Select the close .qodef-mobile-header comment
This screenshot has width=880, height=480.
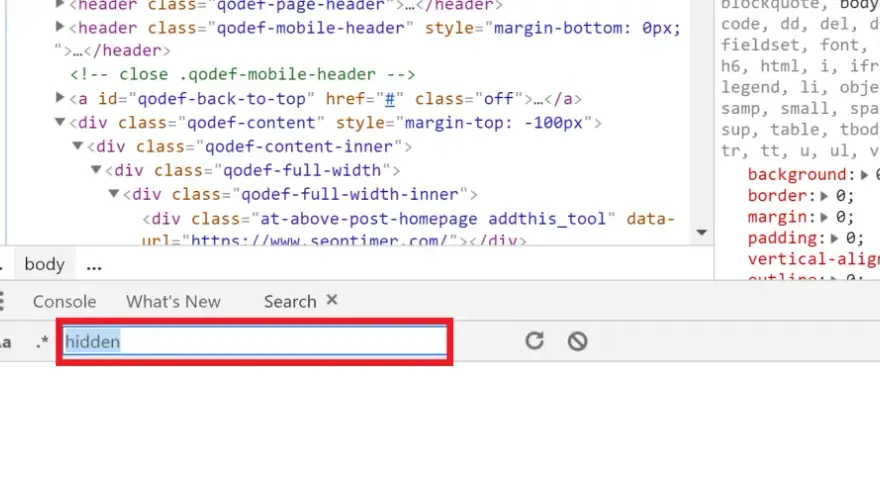[x=242, y=74]
